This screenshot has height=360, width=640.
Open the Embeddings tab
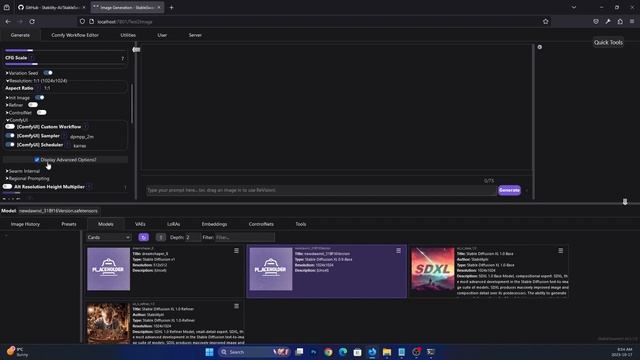(x=214, y=224)
